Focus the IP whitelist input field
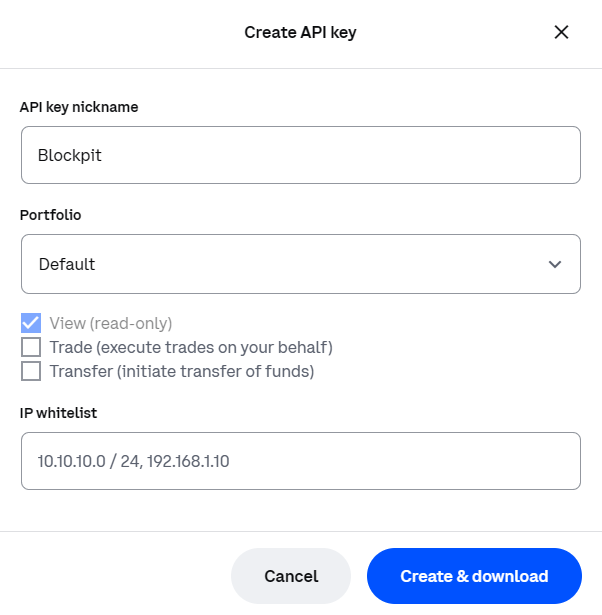Image resolution: width=602 pixels, height=615 pixels. 301,461
